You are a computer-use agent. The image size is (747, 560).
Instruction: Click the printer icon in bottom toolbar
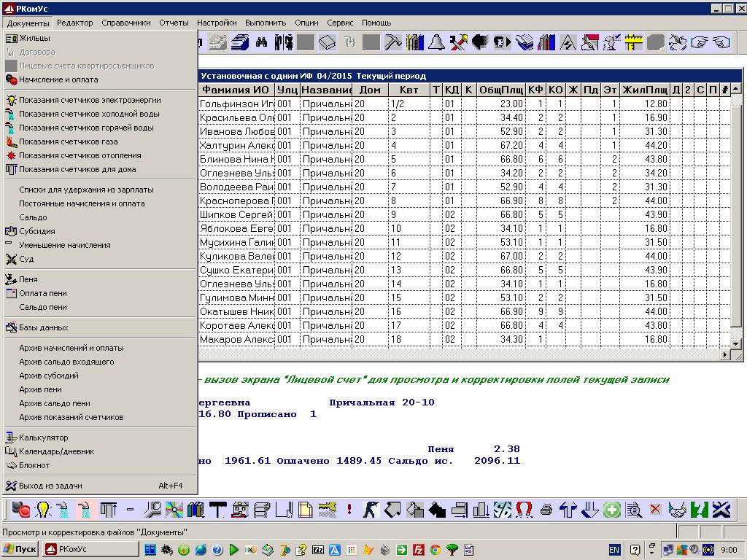click(547, 509)
